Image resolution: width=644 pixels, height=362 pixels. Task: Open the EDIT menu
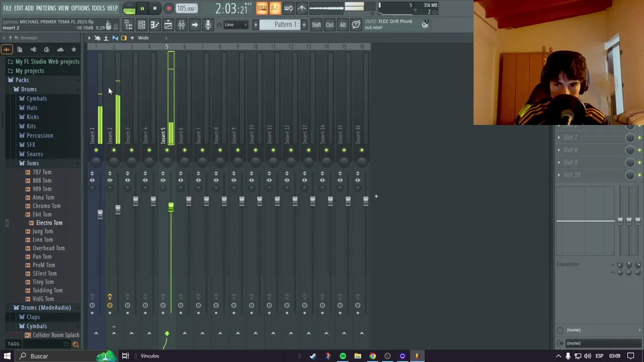coord(19,9)
